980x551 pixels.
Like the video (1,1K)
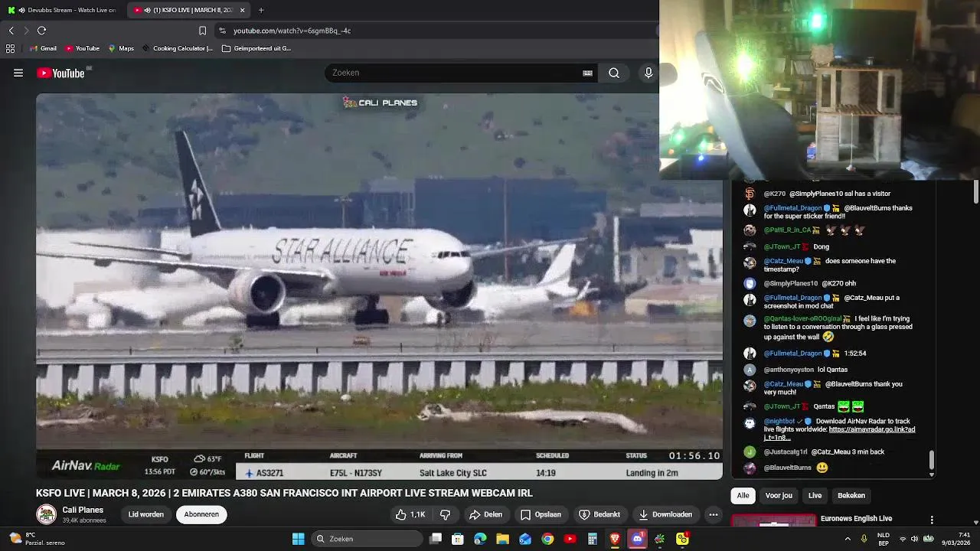coord(410,514)
